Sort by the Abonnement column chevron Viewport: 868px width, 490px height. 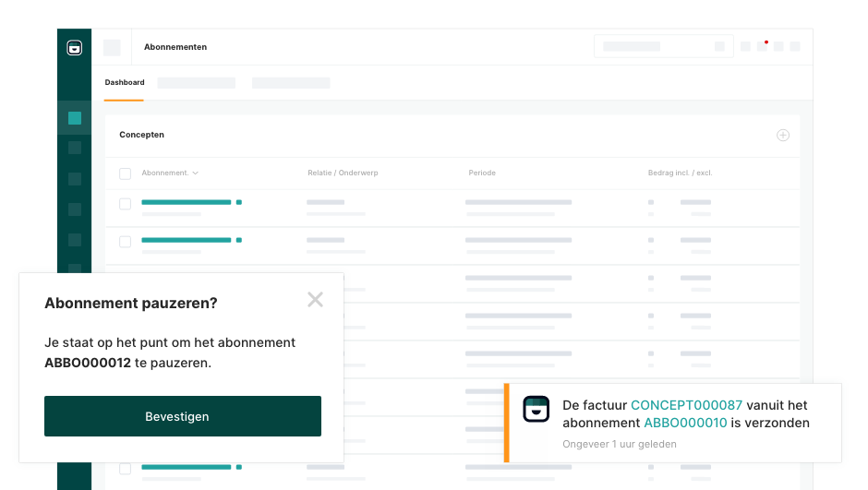[196, 173]
